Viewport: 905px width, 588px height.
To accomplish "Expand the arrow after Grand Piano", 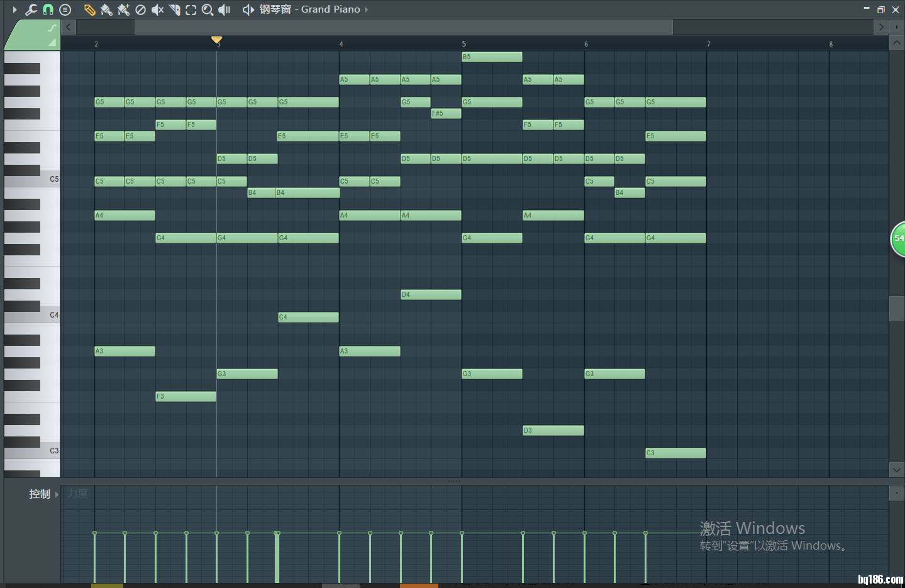I will click(366, 9).
